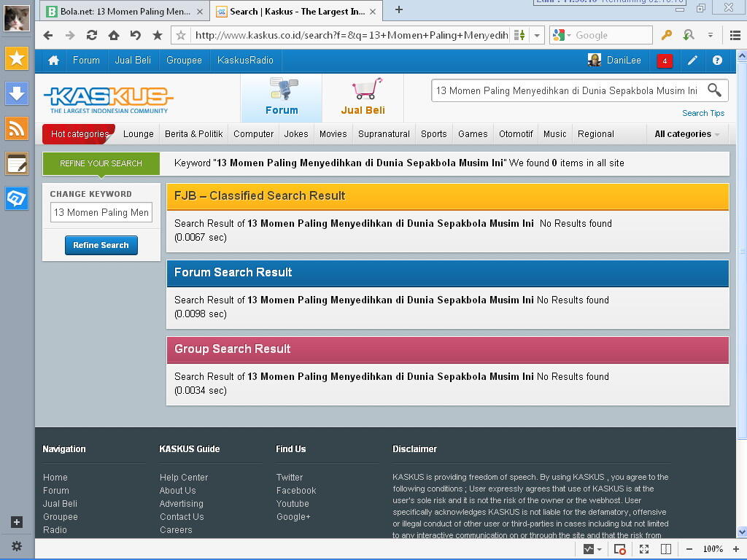Image resolution: width=747 pixels, height=560 pixels.
Task: Open the Facebook footer link
Action: 296,491
